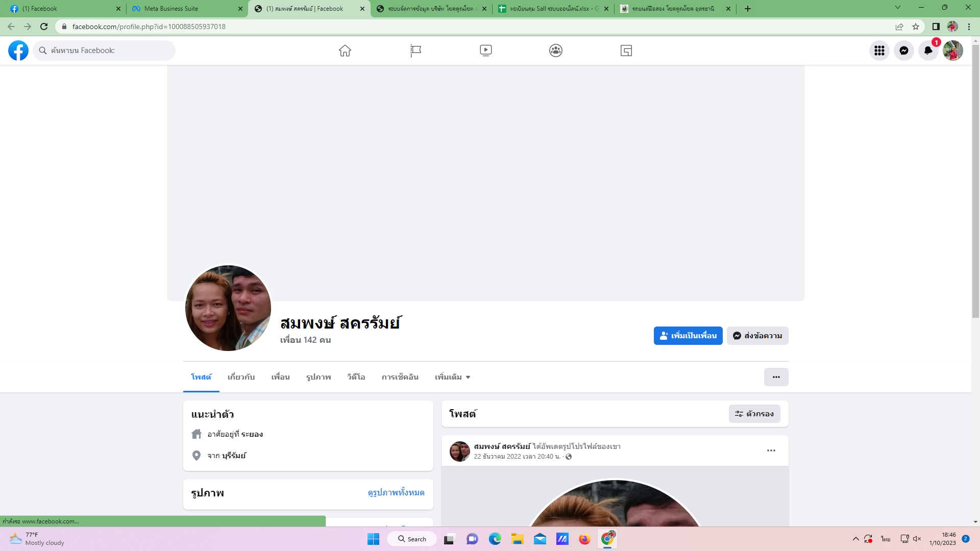Click the taskbar clock showing 18:46
This screenshot has width=980, height=551.
click(942, 539)
